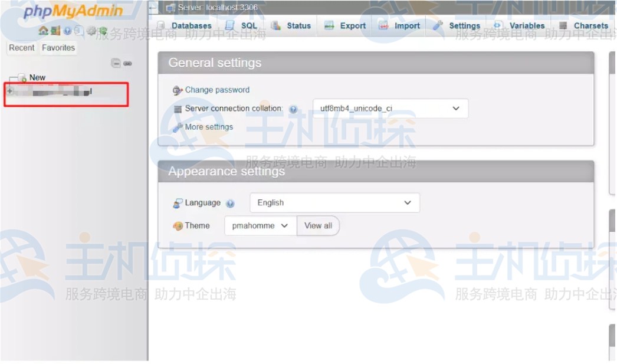Click the General settings panel header
This screenshot has height=364, width=617.
pos(376,63)
